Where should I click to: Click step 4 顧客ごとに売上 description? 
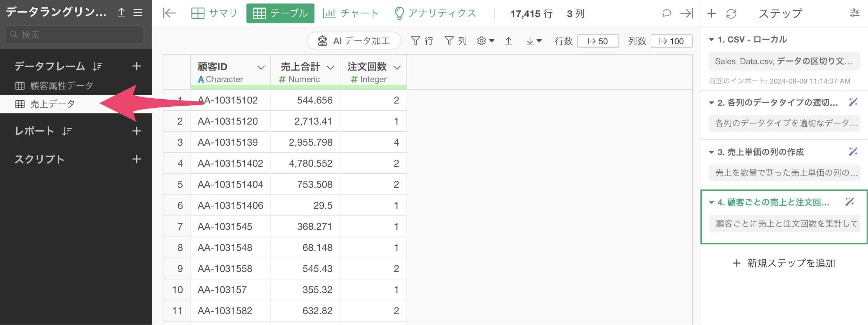(784, 224)
